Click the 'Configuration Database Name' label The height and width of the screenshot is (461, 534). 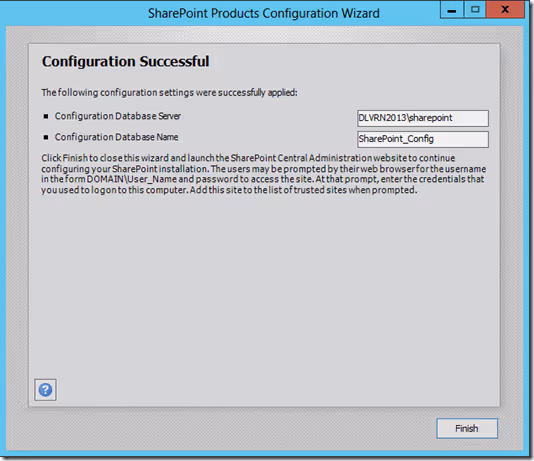[x=116, y=137]
